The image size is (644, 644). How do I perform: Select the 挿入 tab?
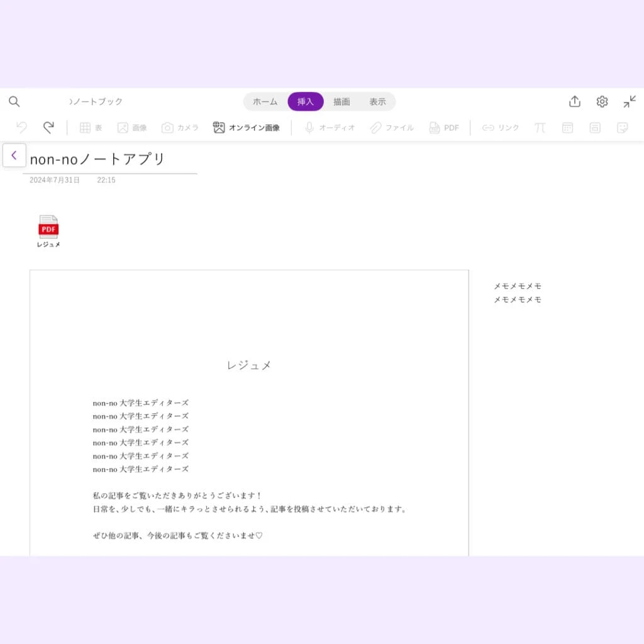pyautogui.click(x=306, y=101)
